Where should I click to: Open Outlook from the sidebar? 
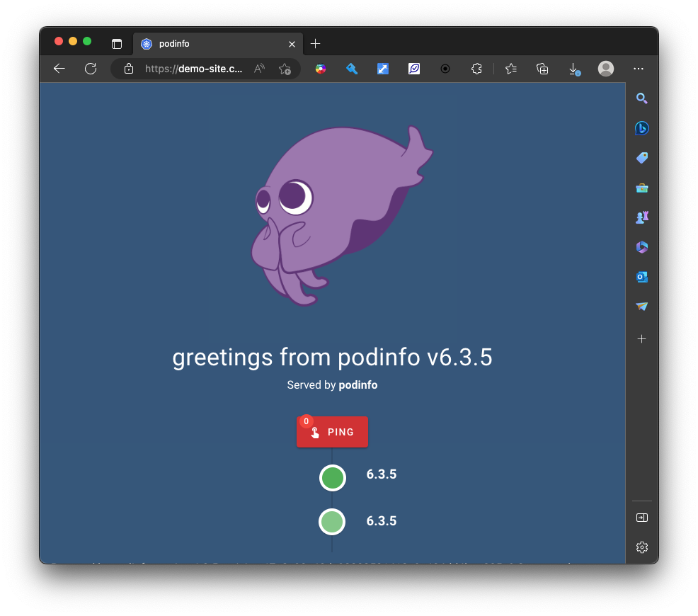(x=642, y=277)
